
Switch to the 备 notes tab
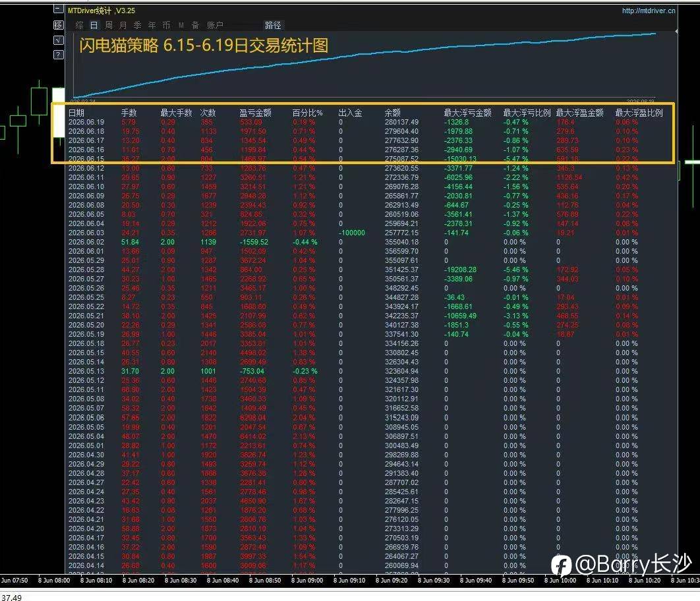(195, 25)
